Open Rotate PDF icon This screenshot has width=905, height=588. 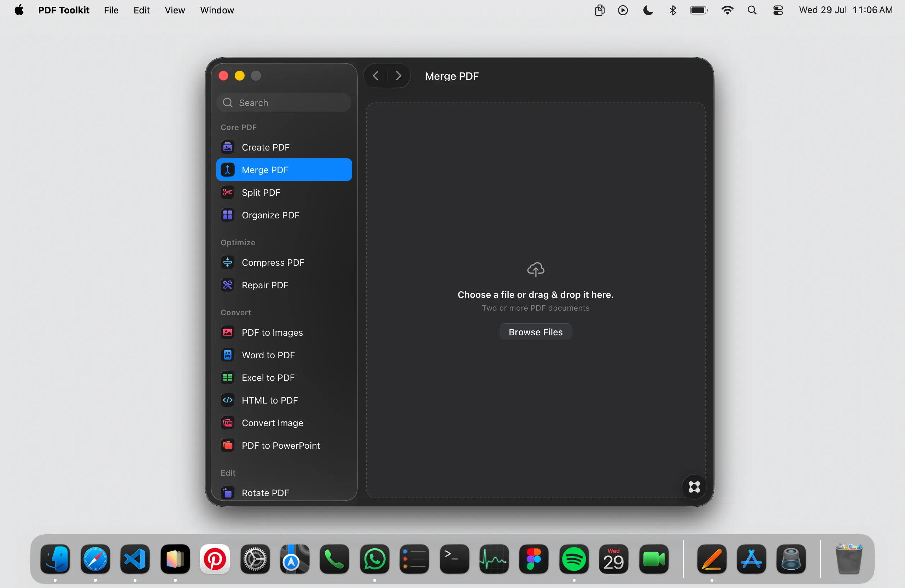click(227, 493)
